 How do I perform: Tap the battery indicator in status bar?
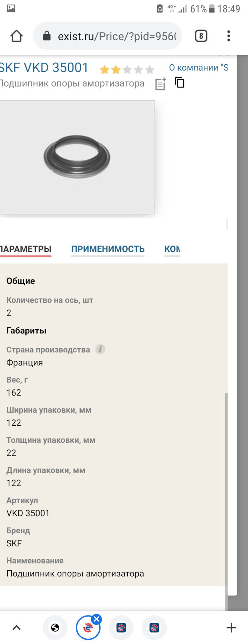[212, 9]
